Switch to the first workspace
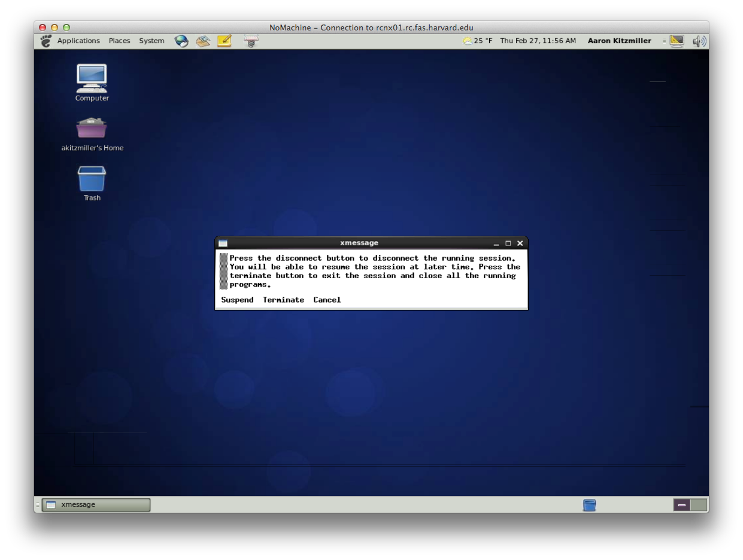 click(682, 505)
